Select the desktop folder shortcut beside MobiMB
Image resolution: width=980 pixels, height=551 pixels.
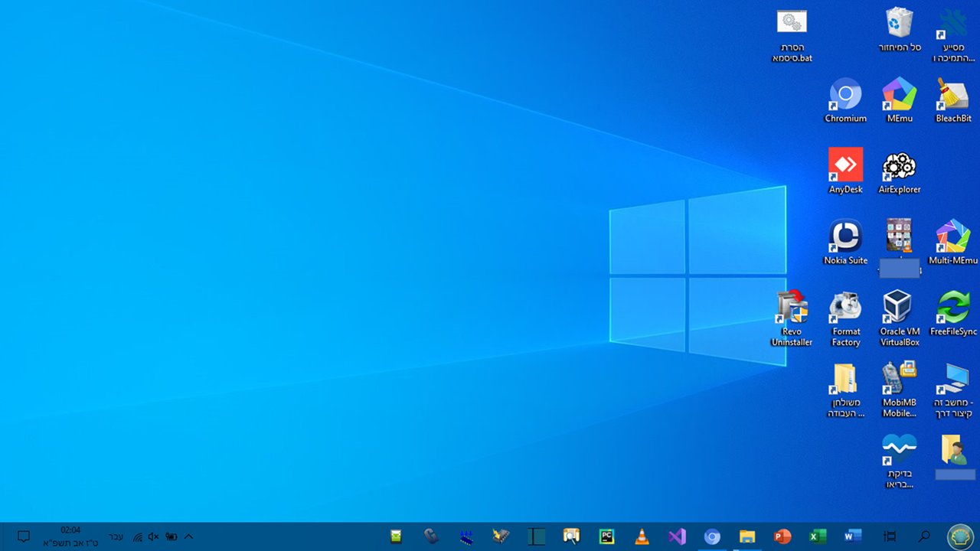pos(845,390)
